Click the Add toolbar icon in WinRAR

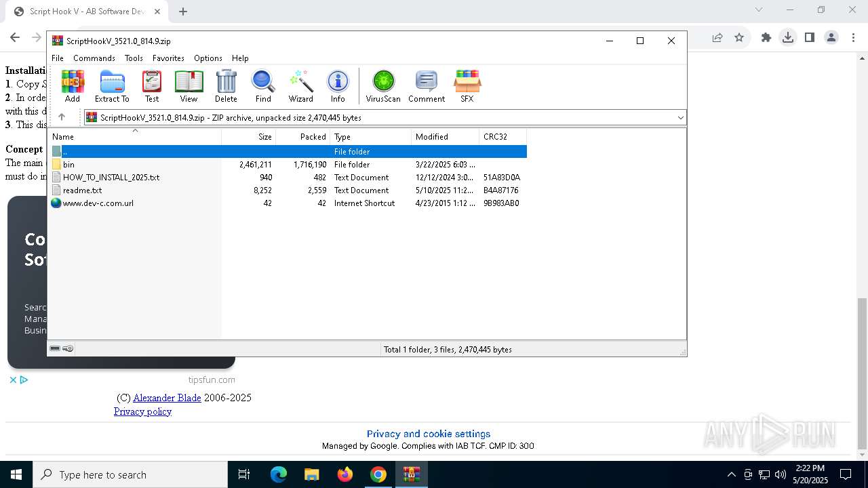click(73, 86)
